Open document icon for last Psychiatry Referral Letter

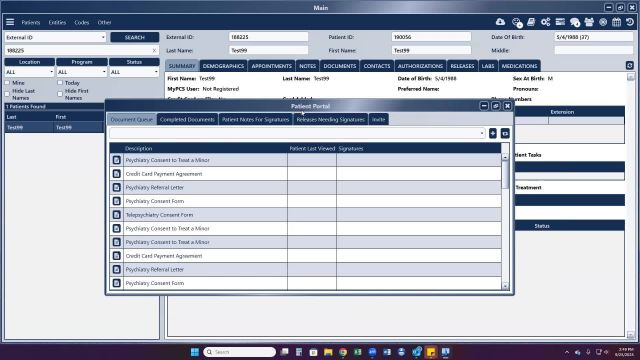117,269
